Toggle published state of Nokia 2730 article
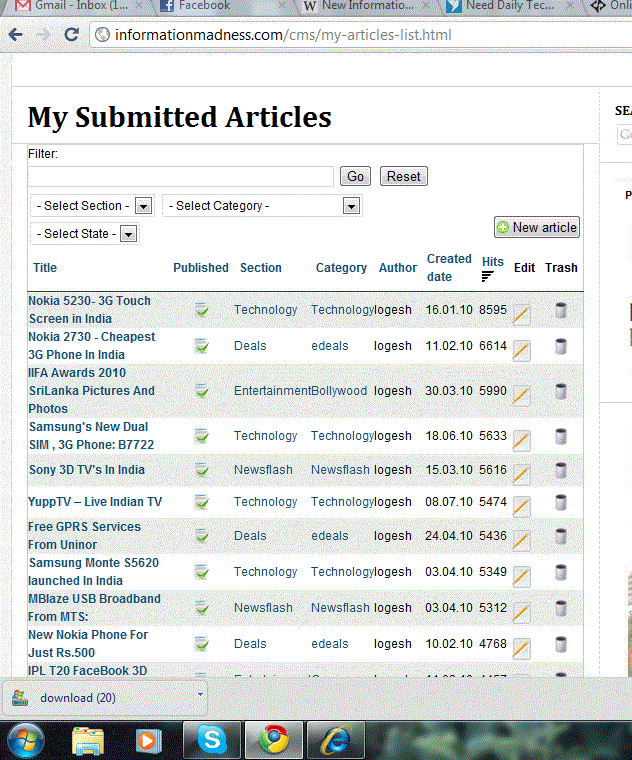632x760 pixels. [x=202, y=346]
